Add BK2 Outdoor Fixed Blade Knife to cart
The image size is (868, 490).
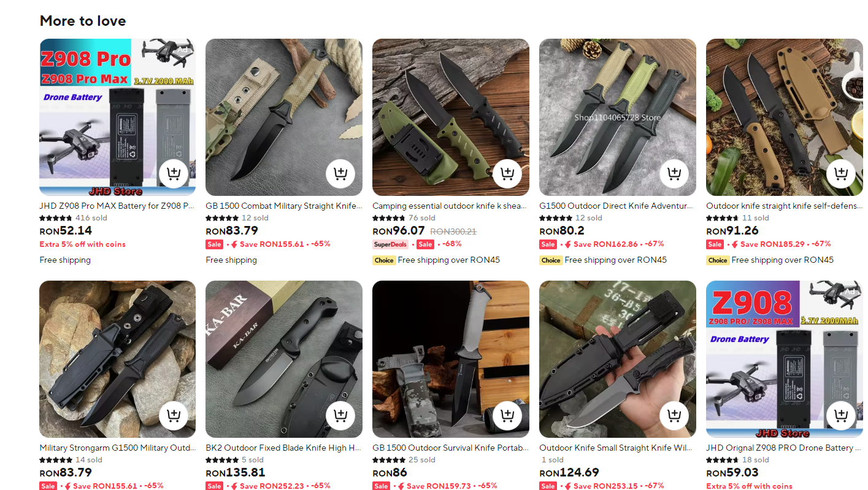pyautogui.click(x=340, y=416)
